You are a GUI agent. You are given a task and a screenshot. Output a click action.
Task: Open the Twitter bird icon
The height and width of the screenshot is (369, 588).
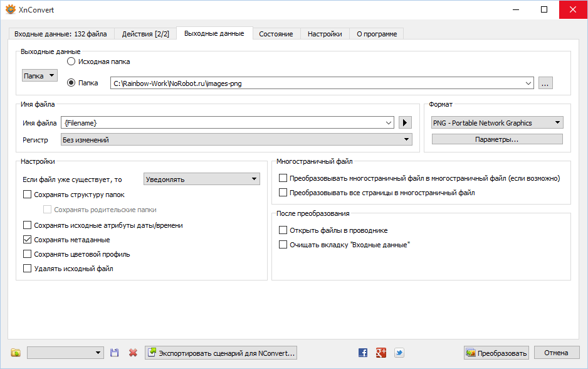[398, 353]
